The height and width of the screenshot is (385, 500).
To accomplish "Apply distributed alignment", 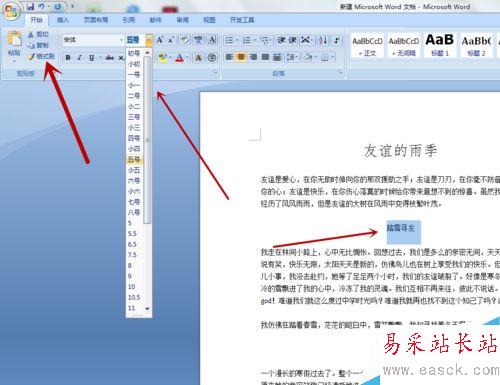I will (277, 57).
